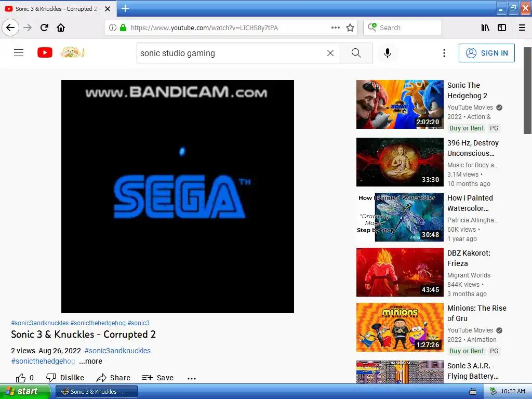The image size is (532, 399).
Task: Click Buy or Rent for Sonic The Hedgehog 2
Action: (x=467, y=128)
